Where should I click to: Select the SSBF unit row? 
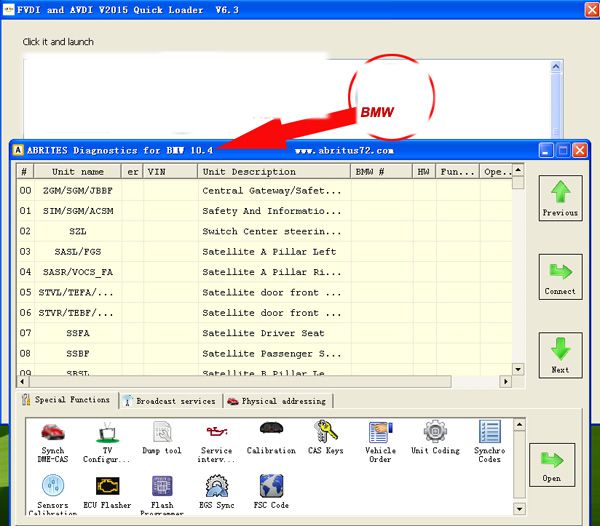pos(264,353)
